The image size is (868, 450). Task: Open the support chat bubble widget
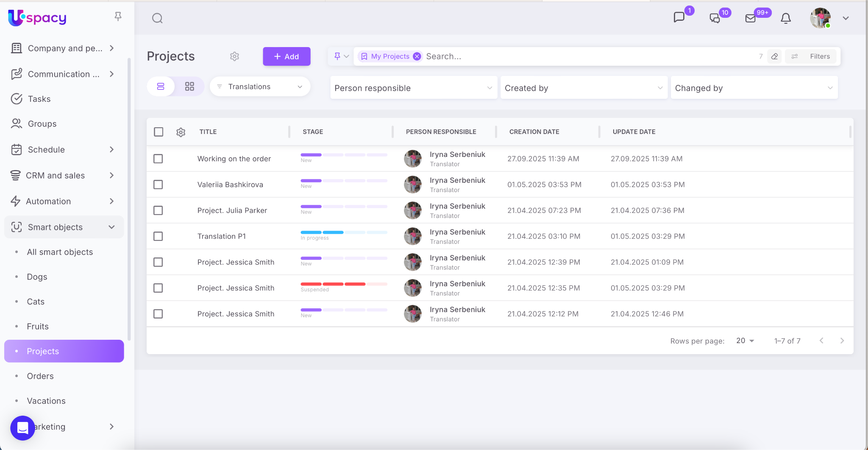point(22,428)
